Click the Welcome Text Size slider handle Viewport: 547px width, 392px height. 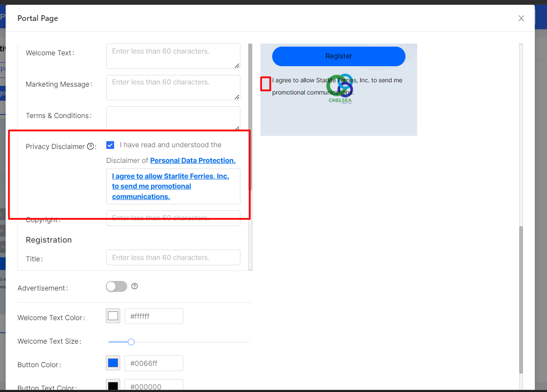[131, 342]
